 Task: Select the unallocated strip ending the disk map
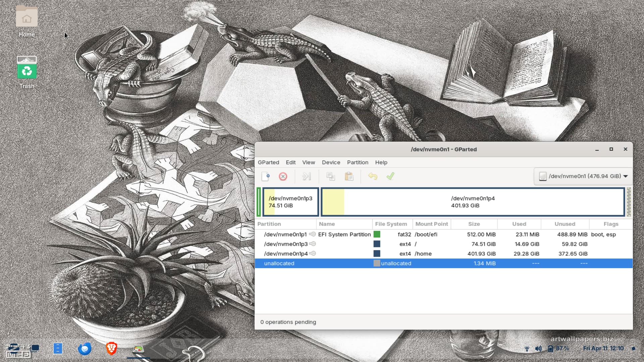point(629,202)
